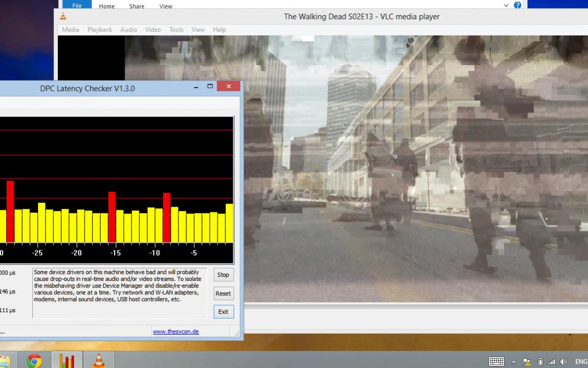Open Explorer help with the question mark icon
The width and height of the screenshot is (588, 368).
click(518, 5)
